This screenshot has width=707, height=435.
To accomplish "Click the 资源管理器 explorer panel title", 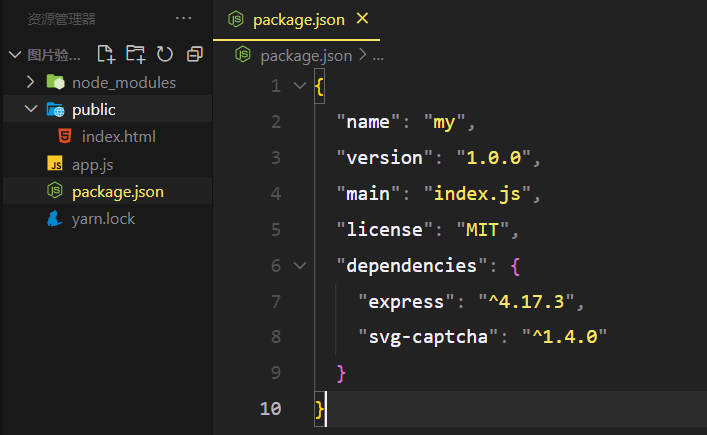I will [61, 19].
